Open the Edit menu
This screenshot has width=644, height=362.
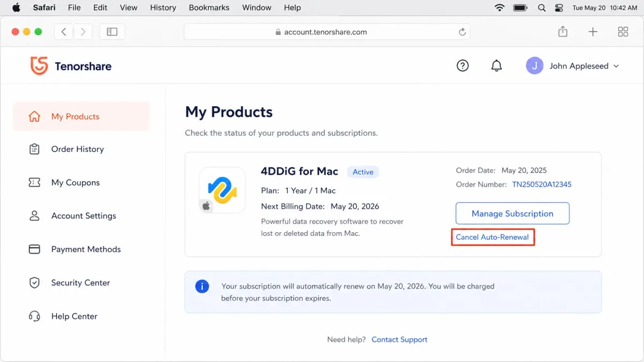click(100, 8)
